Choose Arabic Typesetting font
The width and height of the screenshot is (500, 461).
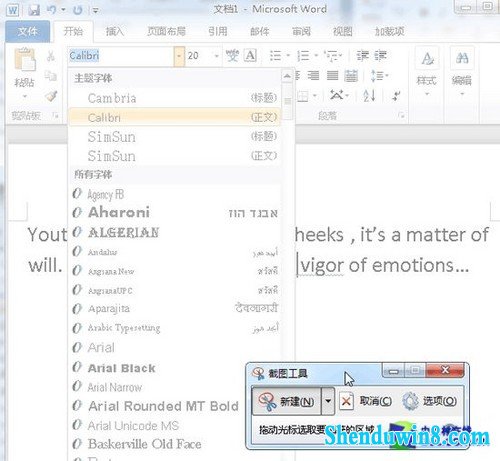point(175,328)
